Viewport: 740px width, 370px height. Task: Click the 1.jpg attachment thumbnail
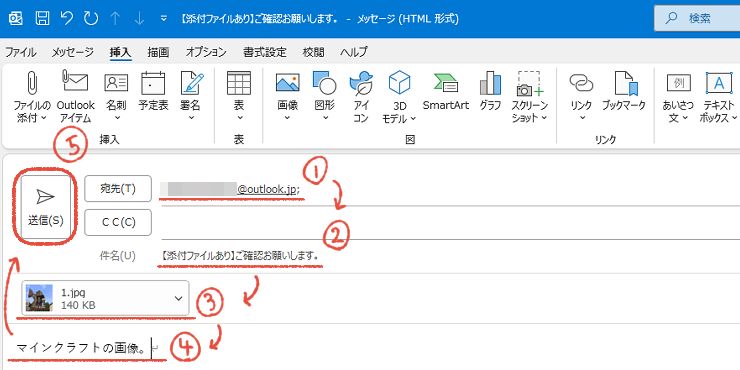(x=39, y=298)
